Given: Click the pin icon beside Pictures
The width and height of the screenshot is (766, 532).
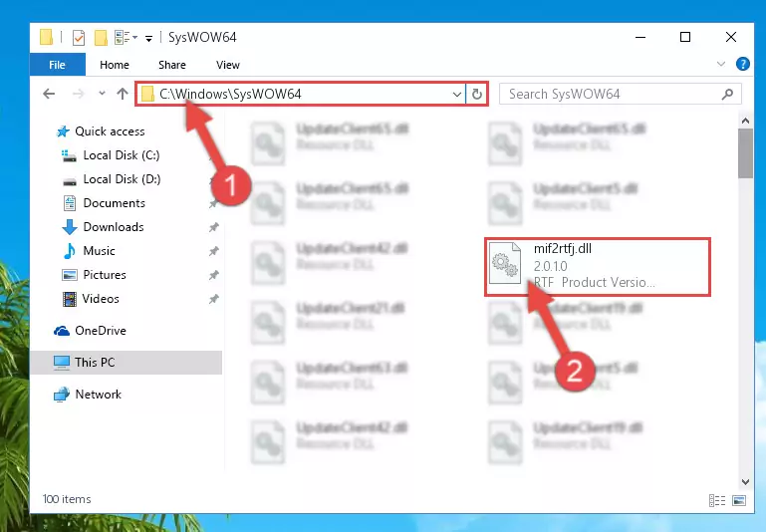Looking at the screenshot, I should (x=213, y=275).
